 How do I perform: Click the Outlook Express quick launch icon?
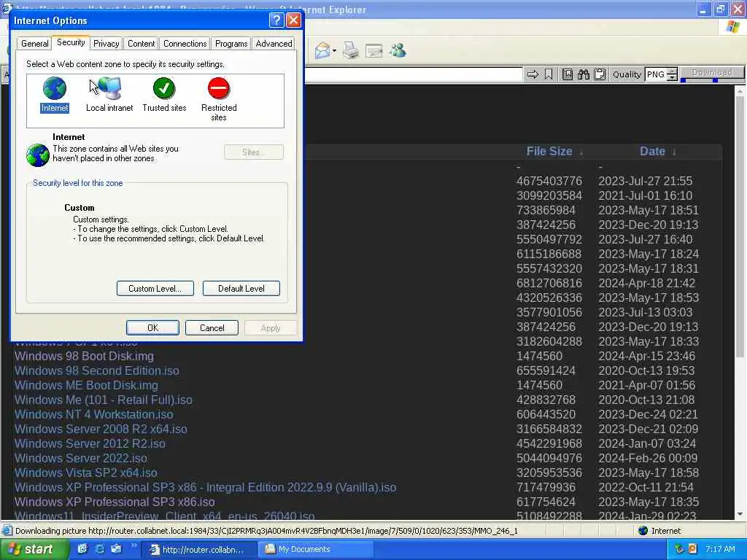click(x=116, y=548)
